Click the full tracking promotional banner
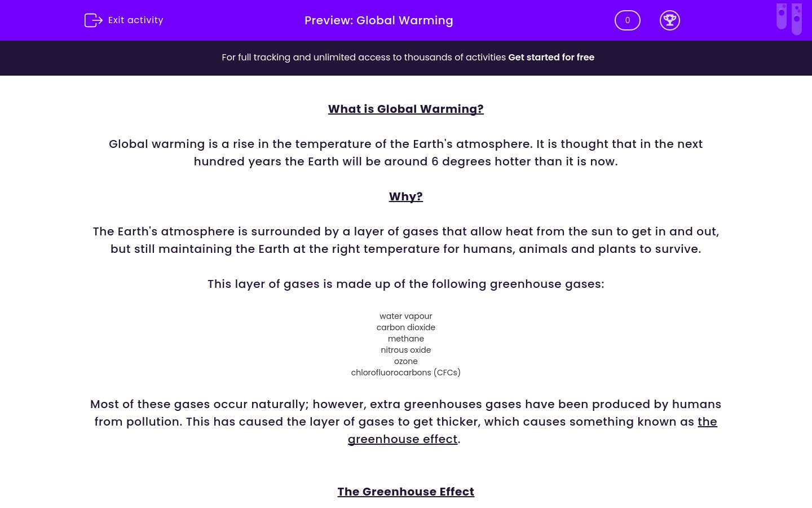 (x=406, y=58)
